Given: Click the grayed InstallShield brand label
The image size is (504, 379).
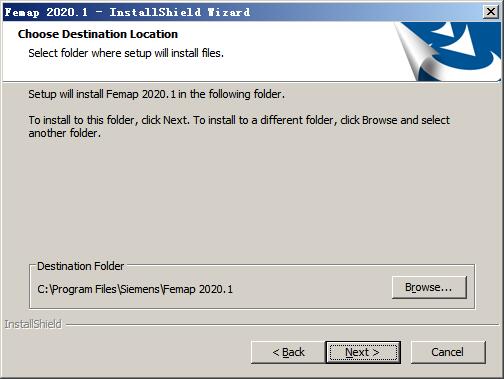Looking at the screenshot, I should (x=33, y=324).
